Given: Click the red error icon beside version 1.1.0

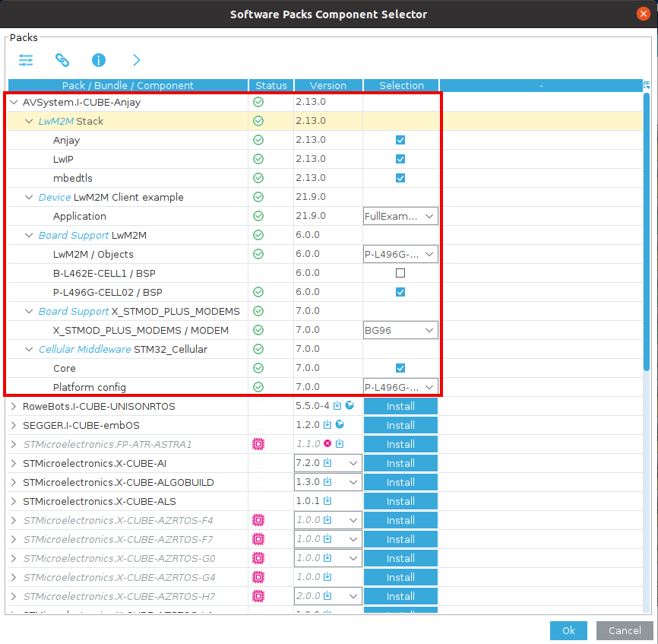Looking at the screenshot, I should [x=327, y=443].
